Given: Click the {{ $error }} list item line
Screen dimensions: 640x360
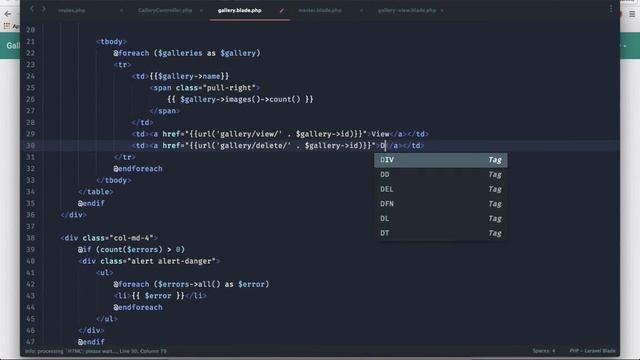Looking at the screenshot, I should coord(160,296).
